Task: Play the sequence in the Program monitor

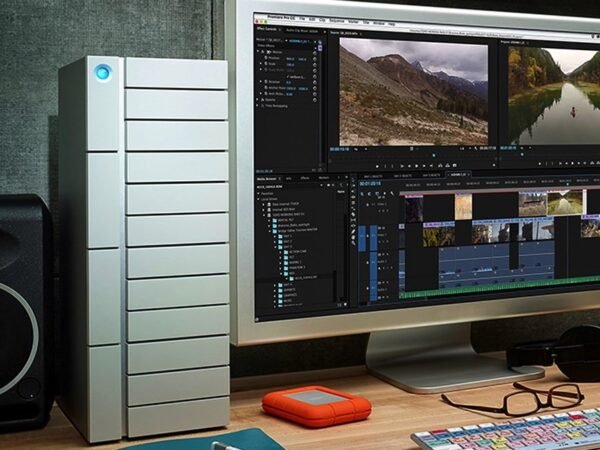Action: (572, 163)
